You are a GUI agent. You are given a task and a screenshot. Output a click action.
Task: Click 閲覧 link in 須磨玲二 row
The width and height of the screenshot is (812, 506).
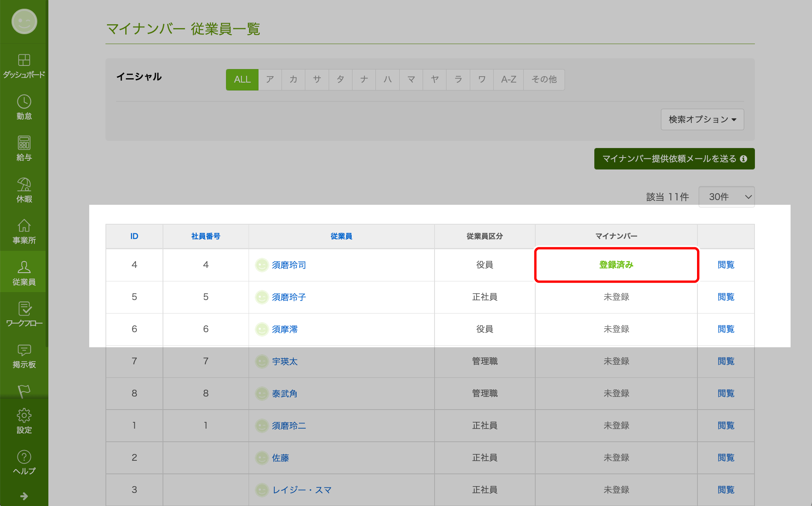click(726, 425)
